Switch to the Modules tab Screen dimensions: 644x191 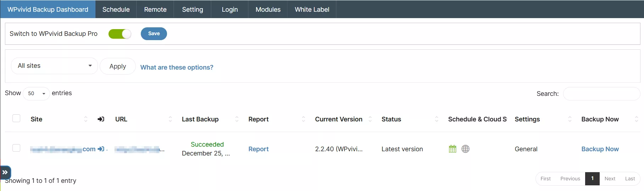pyautogui.click(x=268, y=9)
